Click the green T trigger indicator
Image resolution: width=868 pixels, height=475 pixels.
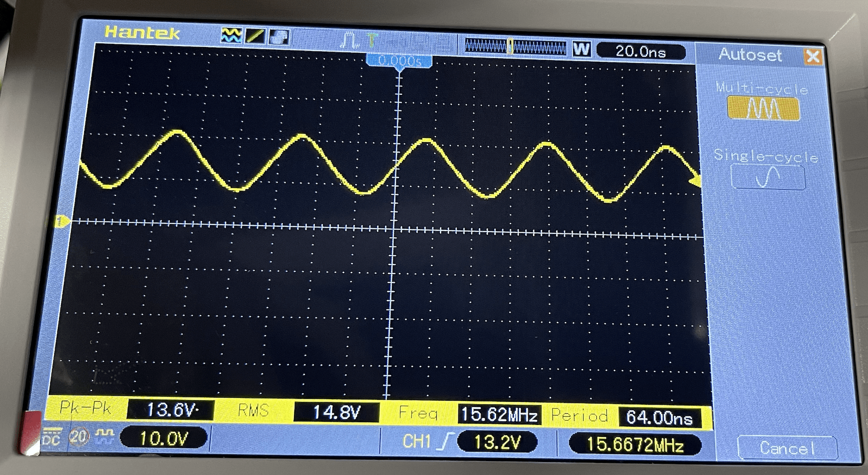point(371,40)
